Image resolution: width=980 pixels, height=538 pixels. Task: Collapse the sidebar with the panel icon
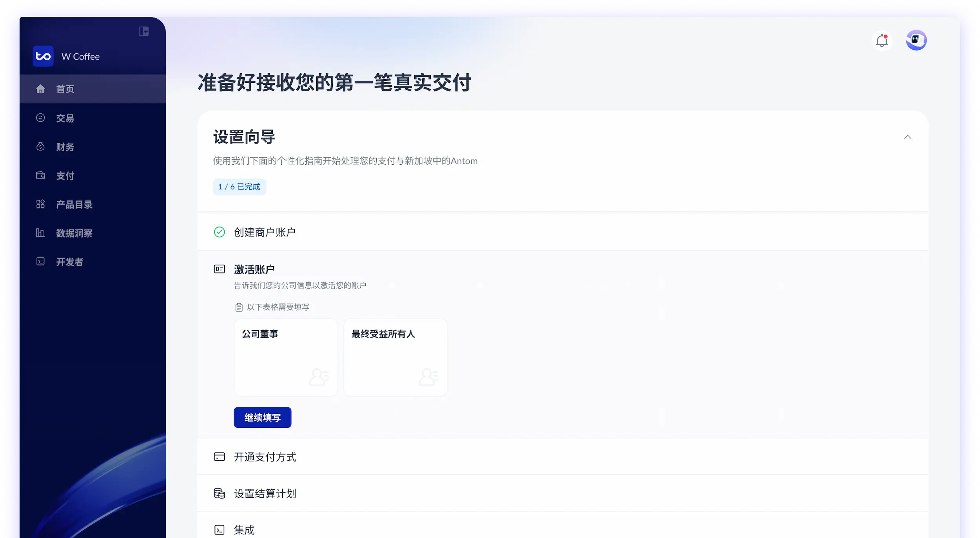pos(143,31)
